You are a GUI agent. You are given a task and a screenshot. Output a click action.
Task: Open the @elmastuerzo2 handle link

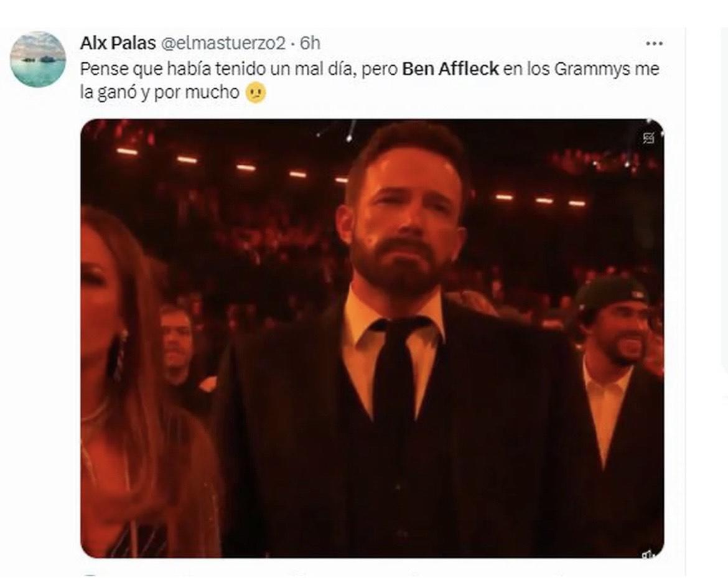click(x=223, y=43)
